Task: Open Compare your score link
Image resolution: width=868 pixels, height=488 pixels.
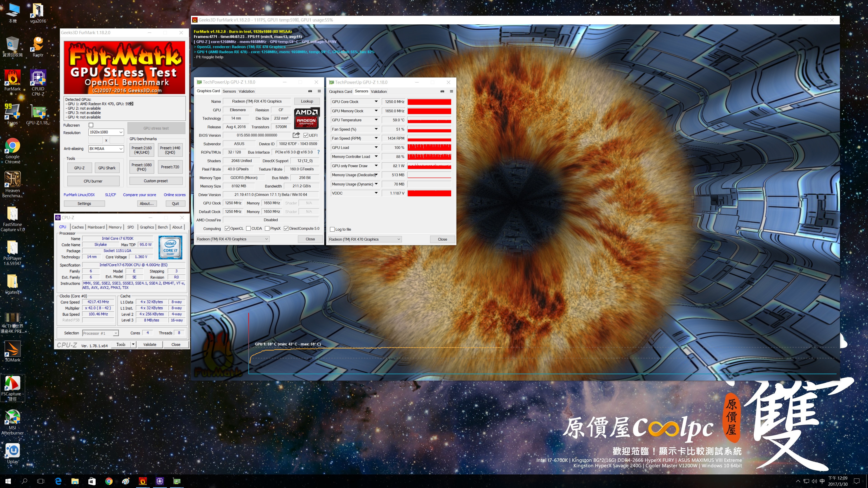Action: coord(139,195)
